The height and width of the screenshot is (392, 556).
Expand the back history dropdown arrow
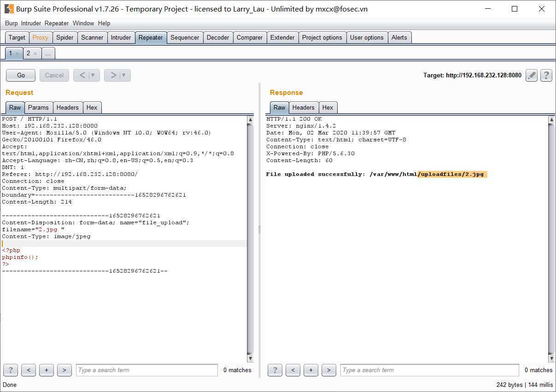point(94,75)
